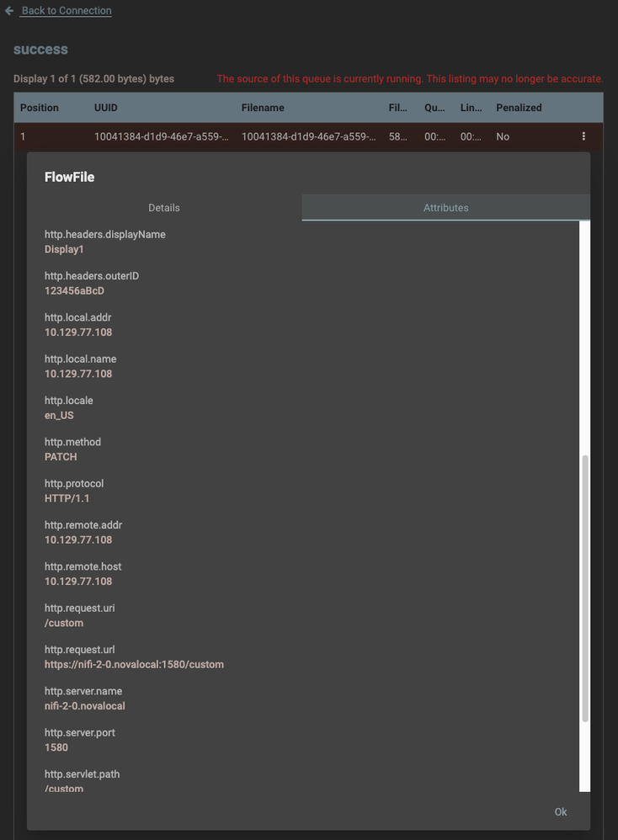This screenshot has height=840, width=618.
Task: Switch to the Details tab
Action: tap(164, 208)
